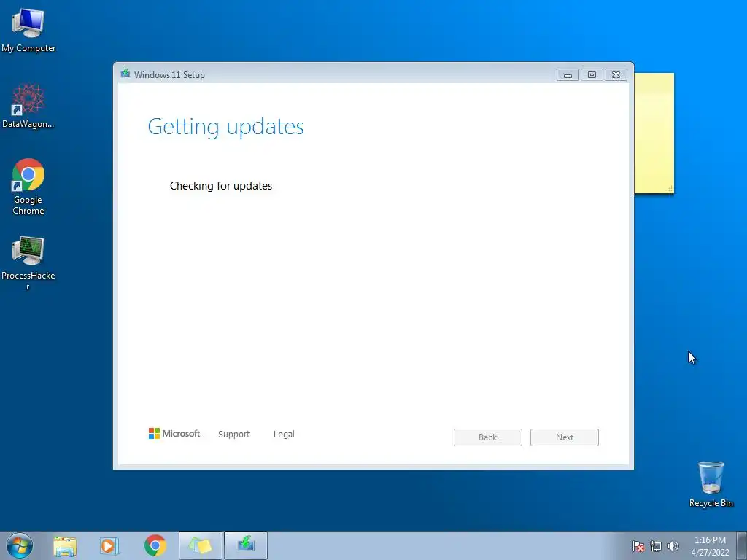Open Chrome from the taskbar
Screen dimensions: 747x560
[x=155, y=545]
